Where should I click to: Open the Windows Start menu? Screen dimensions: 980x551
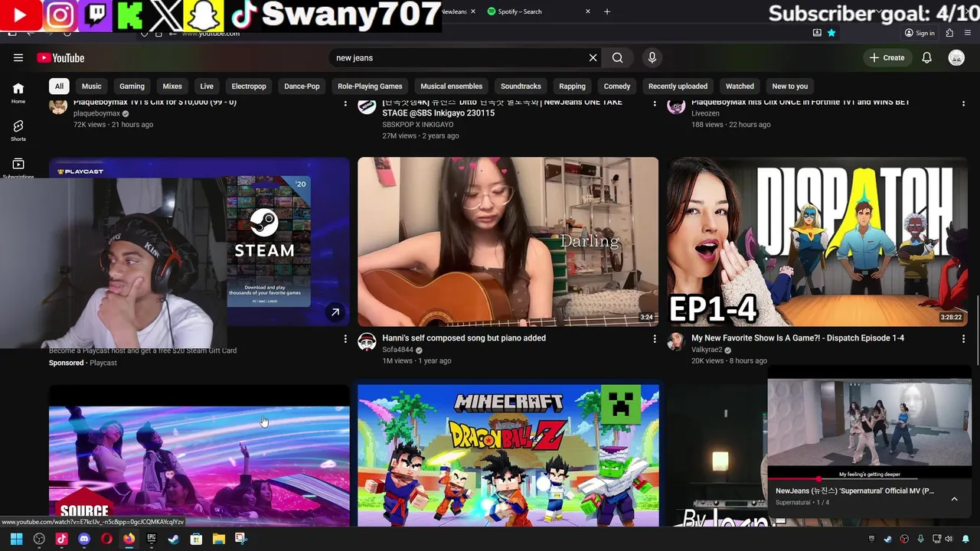tap(16, 539)
